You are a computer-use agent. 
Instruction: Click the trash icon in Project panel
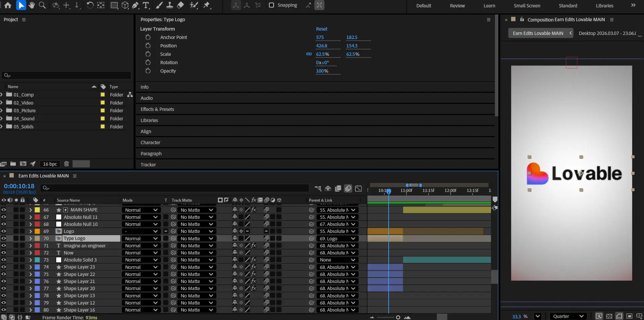click(67, 164)
